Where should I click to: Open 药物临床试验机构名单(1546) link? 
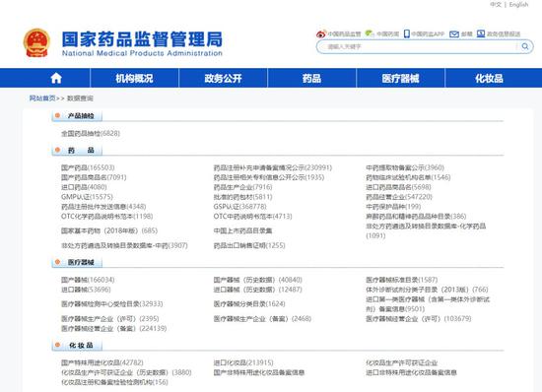pos(409,177)
